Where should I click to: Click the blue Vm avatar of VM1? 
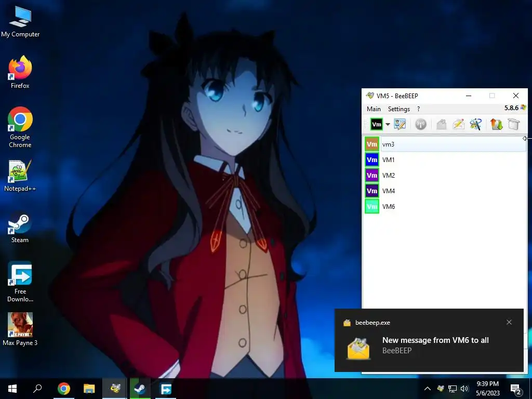[372, 160]
